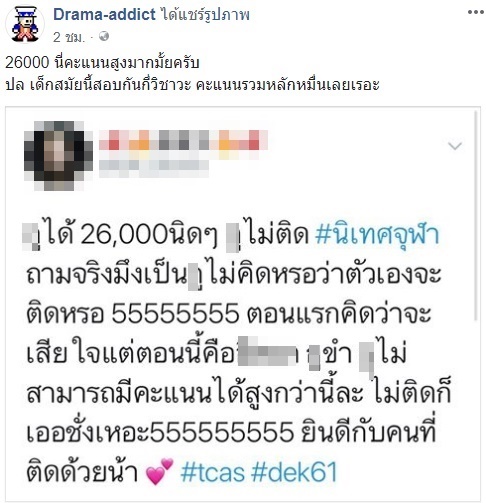Click the Drama-addict profile avatar
Image resolution: width=486 pixels, height=503 pixels.
[25, 25]
